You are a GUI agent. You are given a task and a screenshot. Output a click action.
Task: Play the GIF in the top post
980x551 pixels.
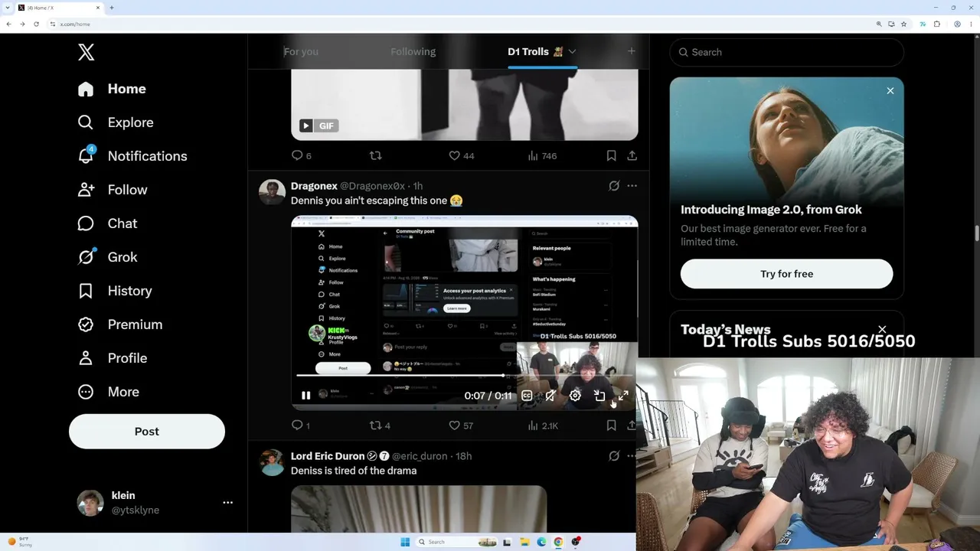point(305,126)
